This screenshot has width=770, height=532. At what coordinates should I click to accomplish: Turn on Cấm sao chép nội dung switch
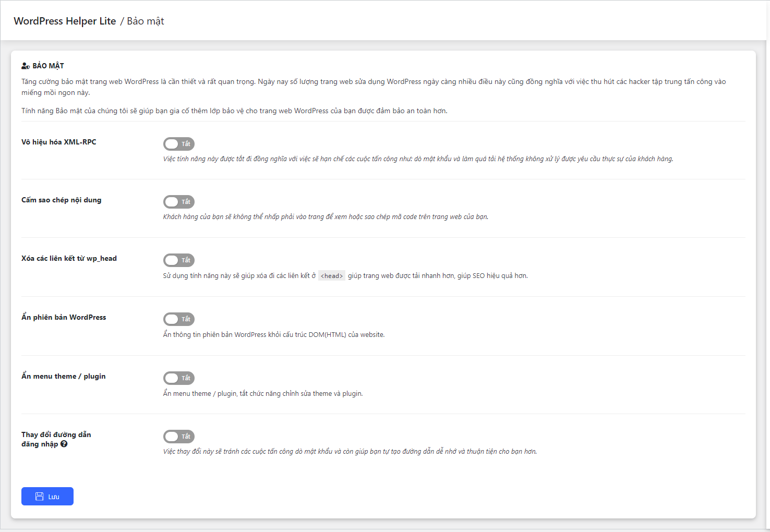[x=178, y=202]
